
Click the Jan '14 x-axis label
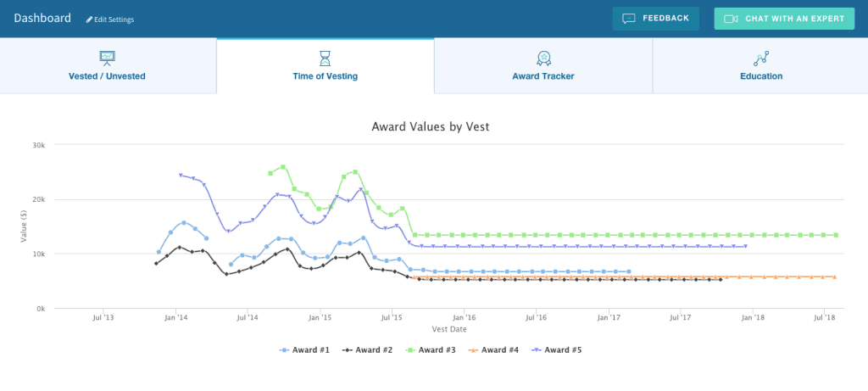175,318
